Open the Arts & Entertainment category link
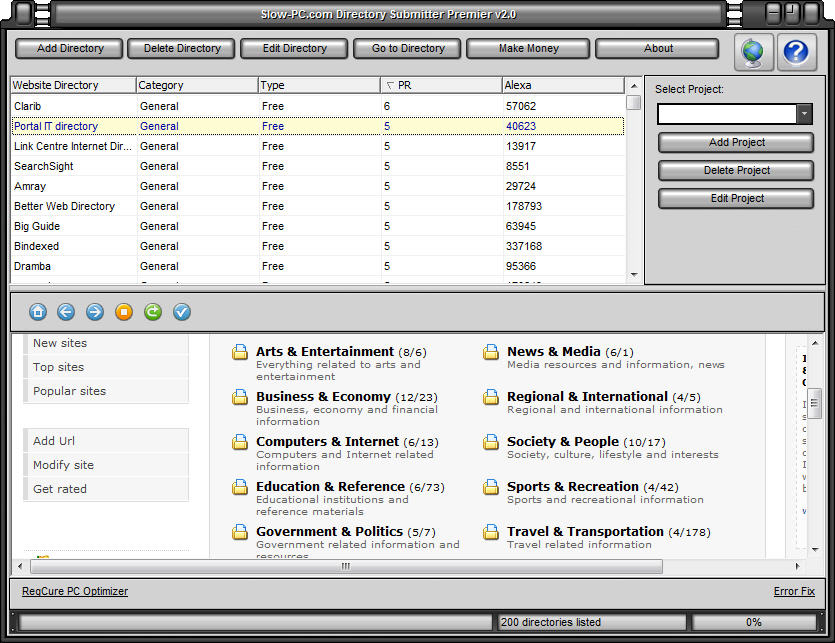Viewport: 835px width, 643px height. point(325,352)
